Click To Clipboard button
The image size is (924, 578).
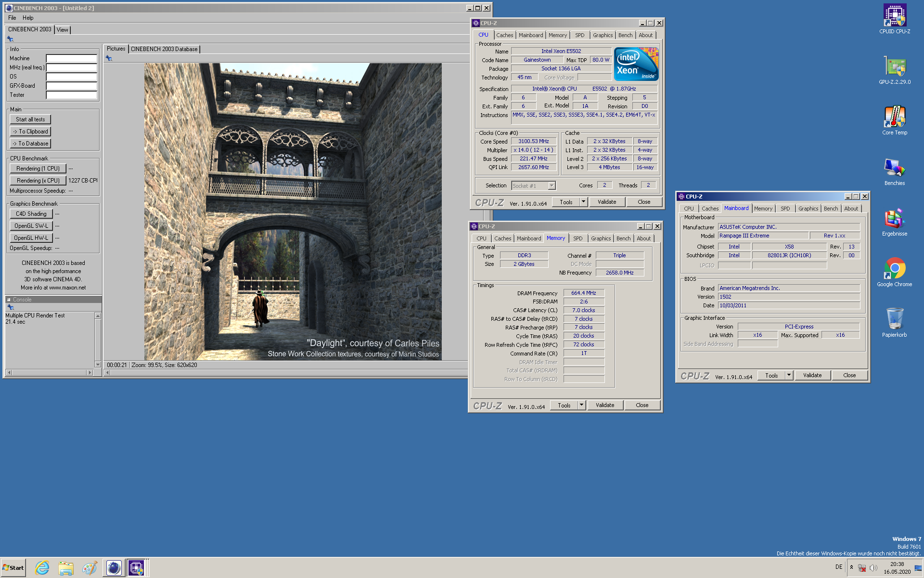click(30, 131)
